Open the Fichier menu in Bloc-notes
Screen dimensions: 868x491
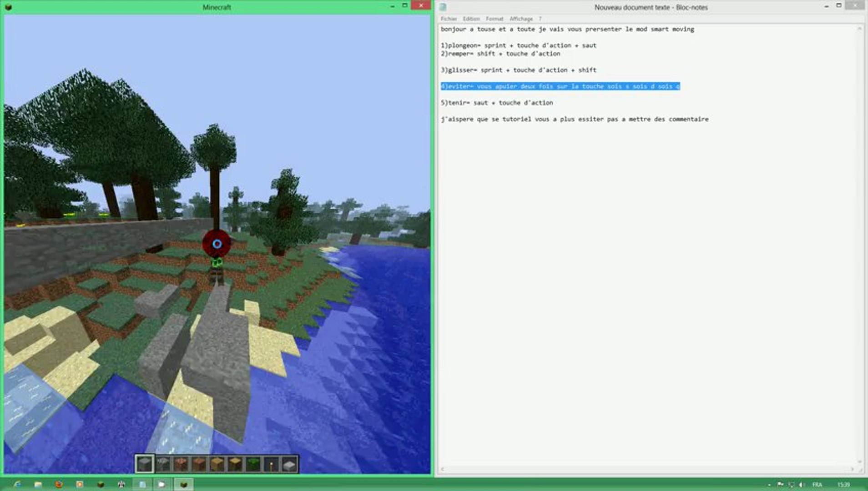449,19
